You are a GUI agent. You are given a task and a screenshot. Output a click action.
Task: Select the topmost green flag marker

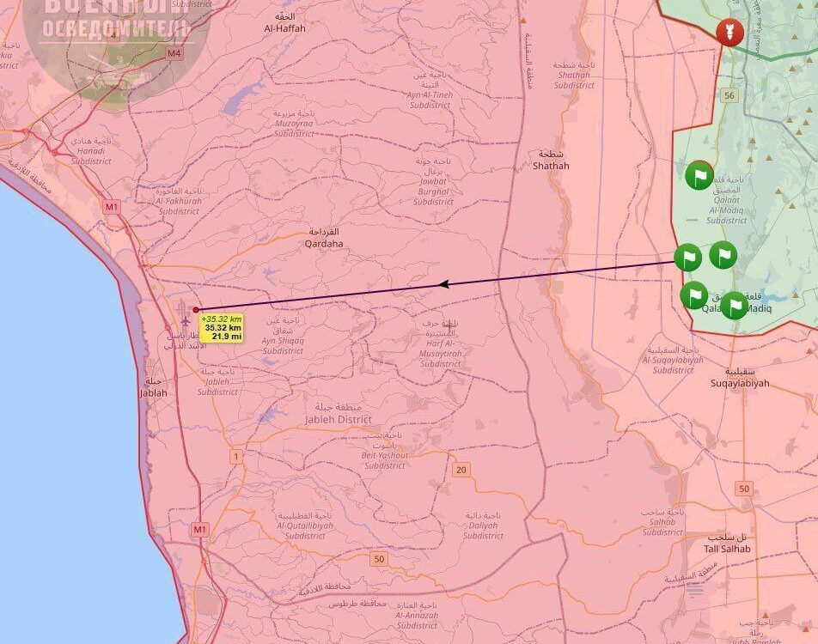(699, 175)
